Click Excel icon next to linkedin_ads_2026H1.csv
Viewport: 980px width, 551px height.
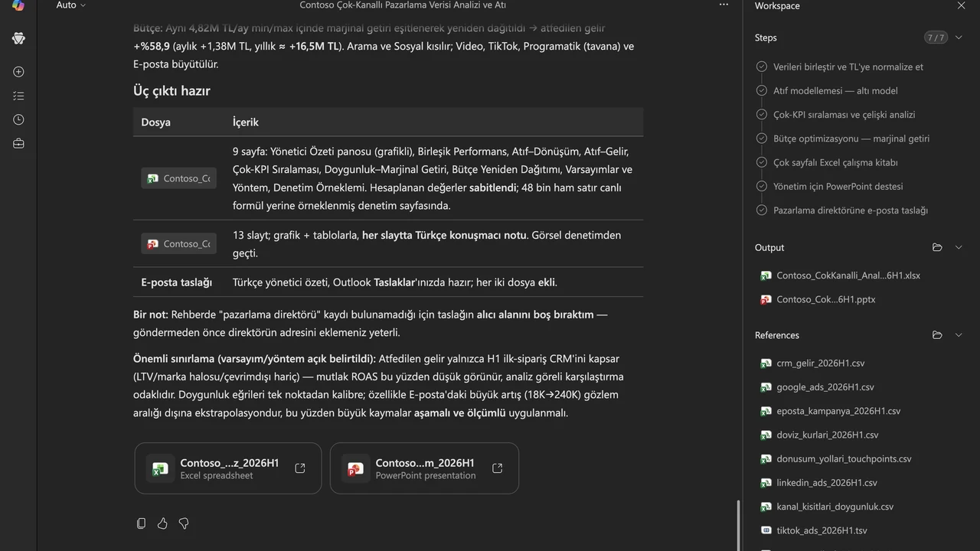[x=766, y=483]
